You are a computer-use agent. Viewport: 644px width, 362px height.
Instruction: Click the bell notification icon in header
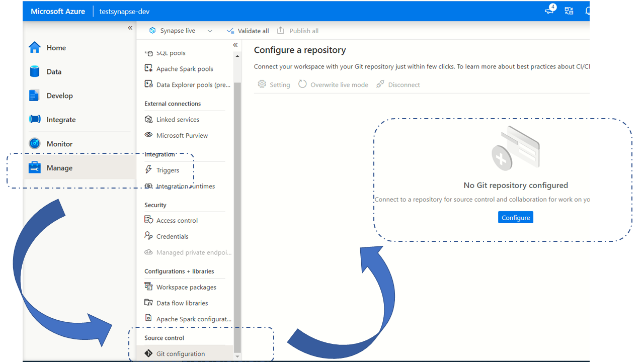click(587, 11)
